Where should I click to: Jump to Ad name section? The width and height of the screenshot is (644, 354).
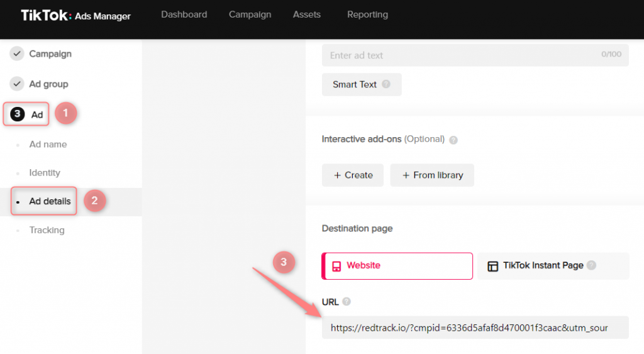click(x=48, y=144)
